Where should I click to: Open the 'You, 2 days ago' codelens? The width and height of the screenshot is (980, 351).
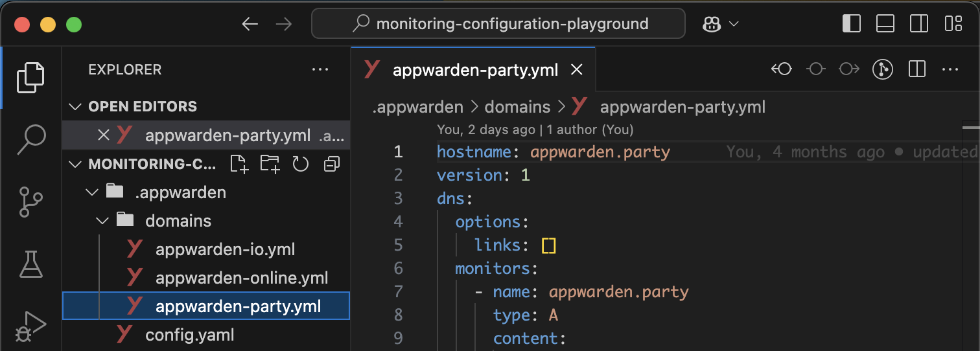pos(486,130)
